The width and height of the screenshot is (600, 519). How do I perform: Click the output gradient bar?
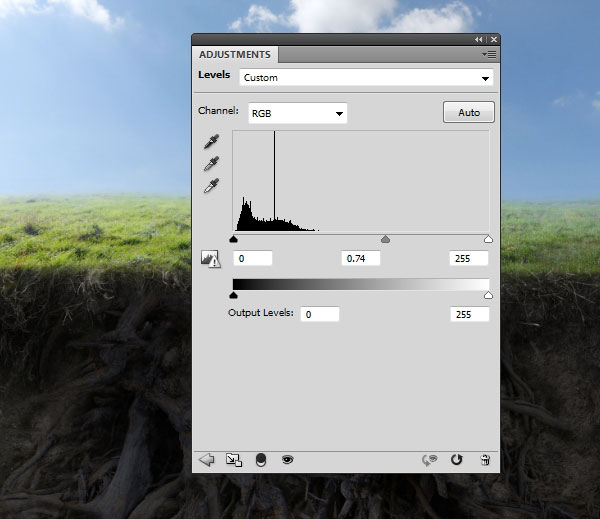pos(361,284)
